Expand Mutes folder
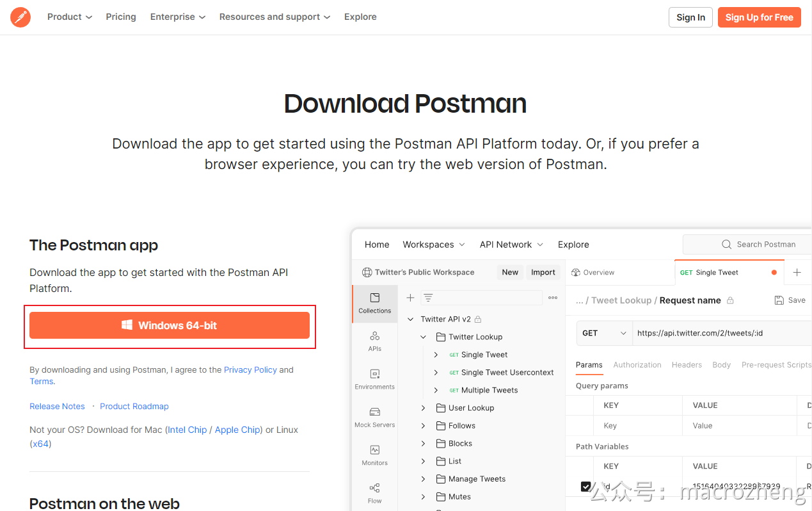The image size is (812, 511). [424, 496]
